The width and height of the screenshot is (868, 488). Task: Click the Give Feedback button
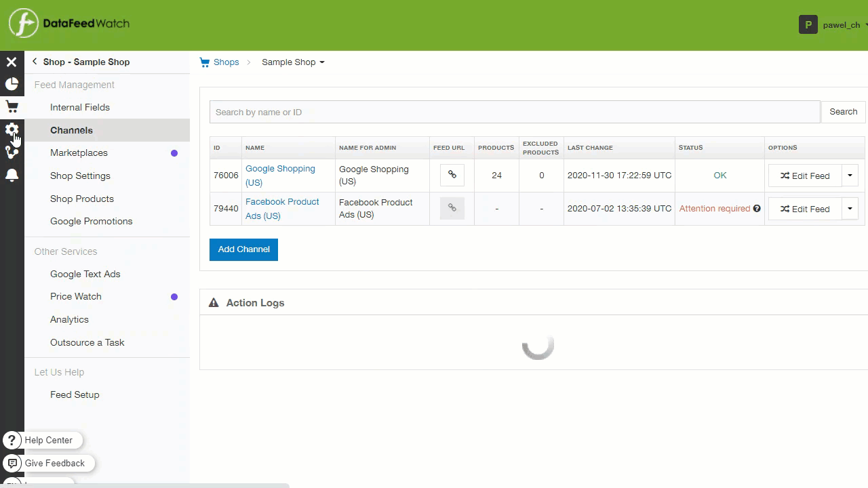(49, 464)
